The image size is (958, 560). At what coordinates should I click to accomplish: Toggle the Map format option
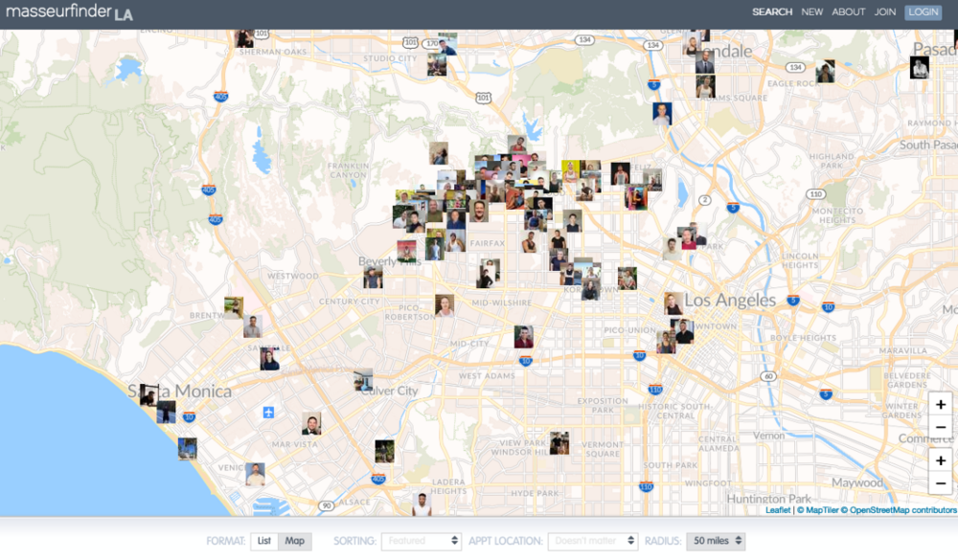click(x=293, y=540)
